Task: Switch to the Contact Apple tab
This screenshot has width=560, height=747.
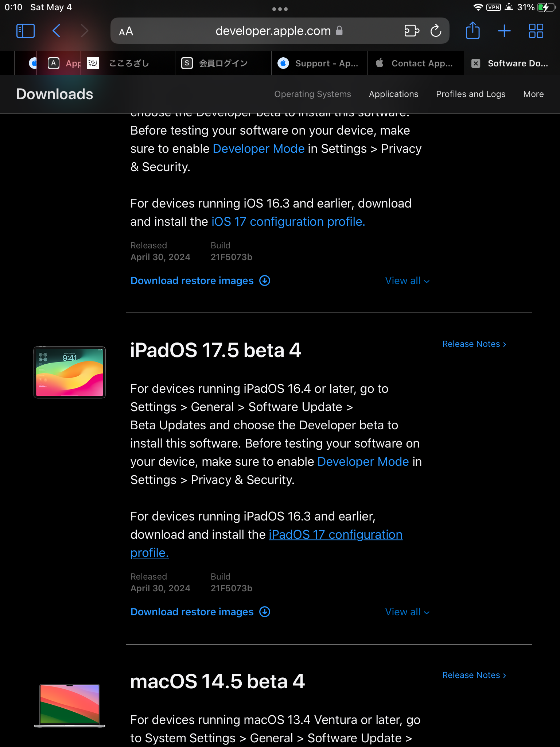Action: 416,63
